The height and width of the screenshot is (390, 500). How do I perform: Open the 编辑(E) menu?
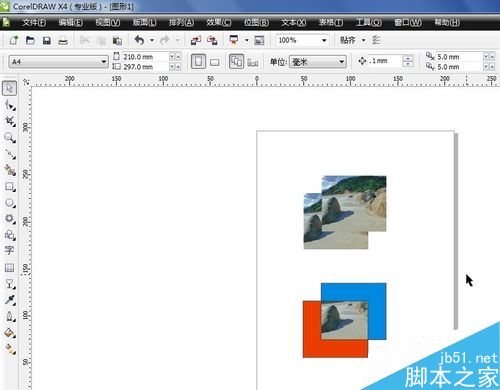(71, 23)
